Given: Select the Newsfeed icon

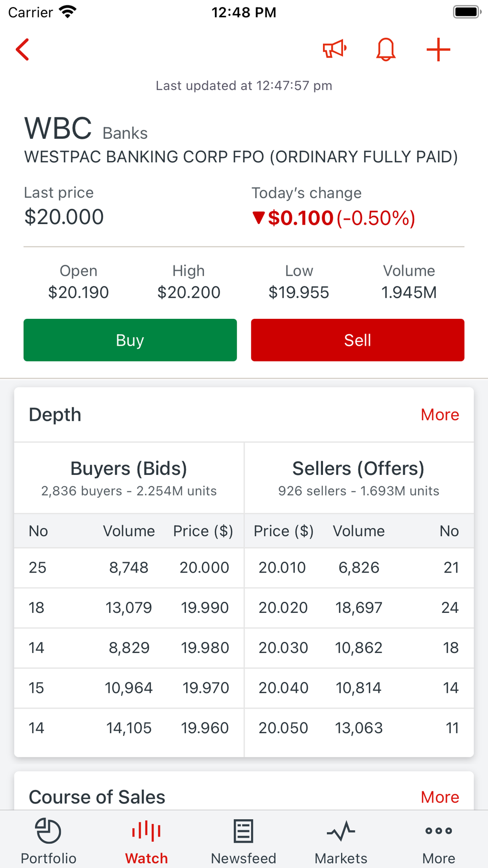Looking at the screenshot, I should tap(244, 832).
